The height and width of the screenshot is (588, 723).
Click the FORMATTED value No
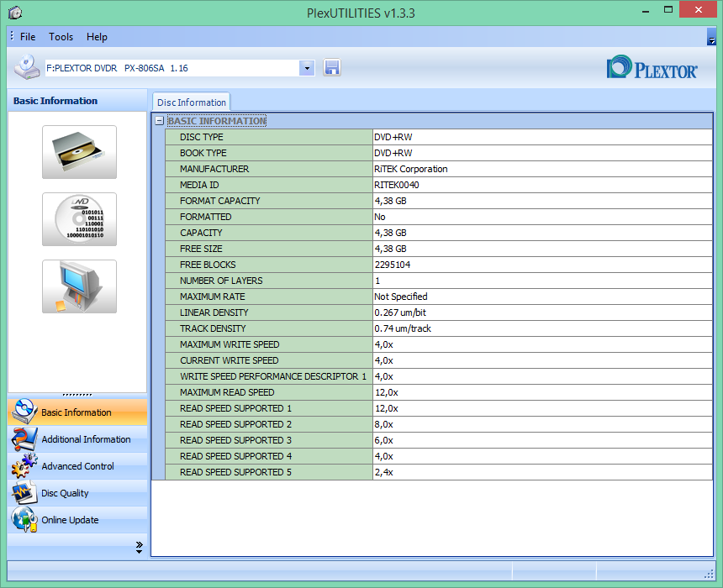[379, 217]
